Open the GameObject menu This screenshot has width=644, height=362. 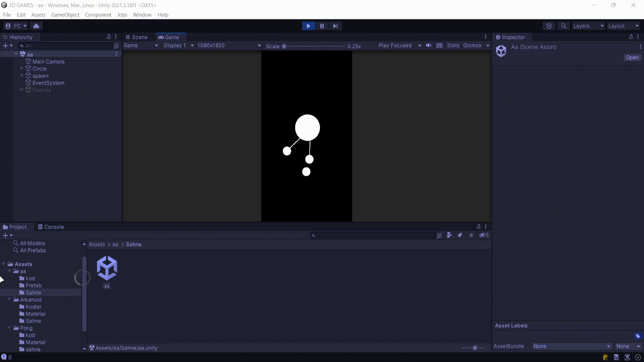tap(65, 15)
